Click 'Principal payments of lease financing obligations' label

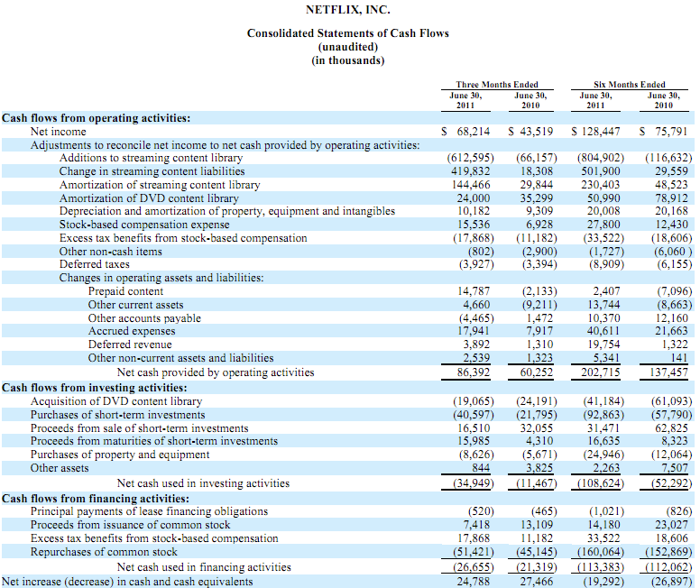coord(149,511)
